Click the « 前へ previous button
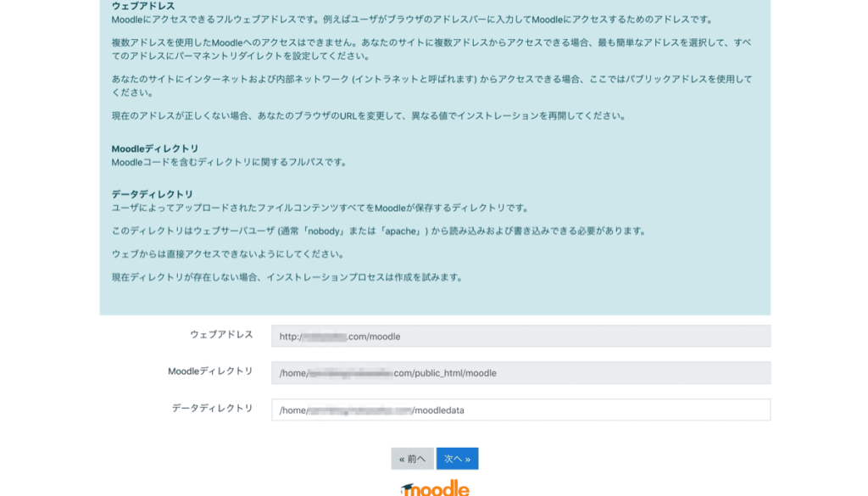Image resolution: width=868 pixels, height=496 pixels. click(413, 459)
